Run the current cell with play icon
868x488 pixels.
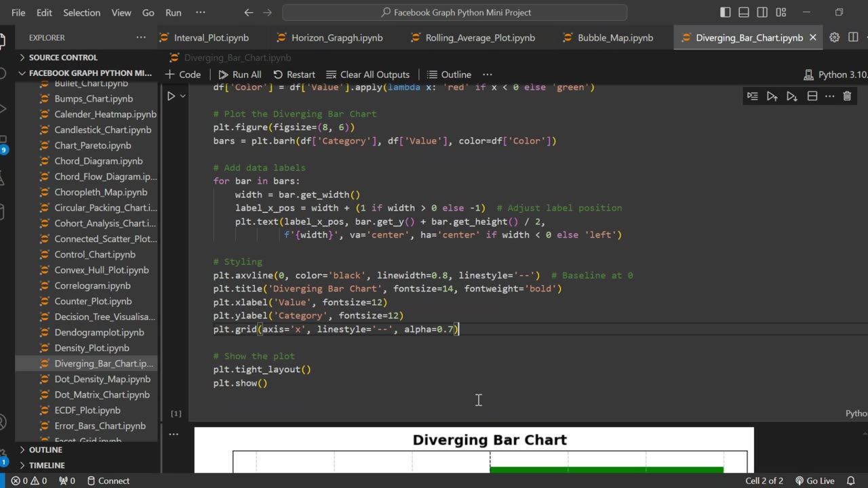point(171,96)
